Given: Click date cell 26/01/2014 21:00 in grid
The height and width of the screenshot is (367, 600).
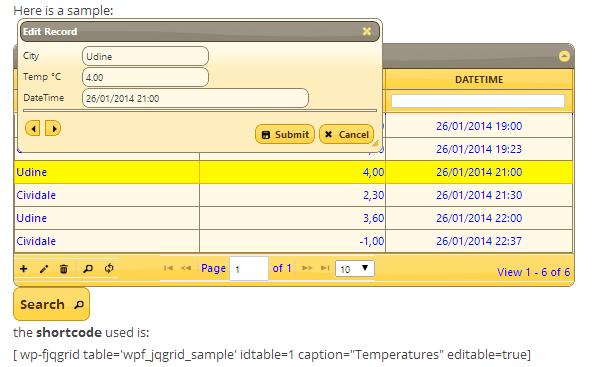Looking at the screenshot, I should [479, 172].
